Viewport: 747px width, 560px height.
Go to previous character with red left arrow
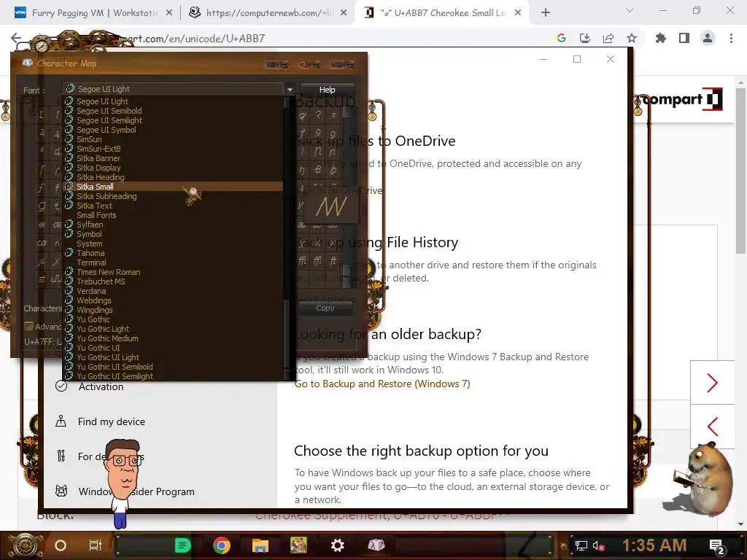pyautogui.click(x=712, y=427)
